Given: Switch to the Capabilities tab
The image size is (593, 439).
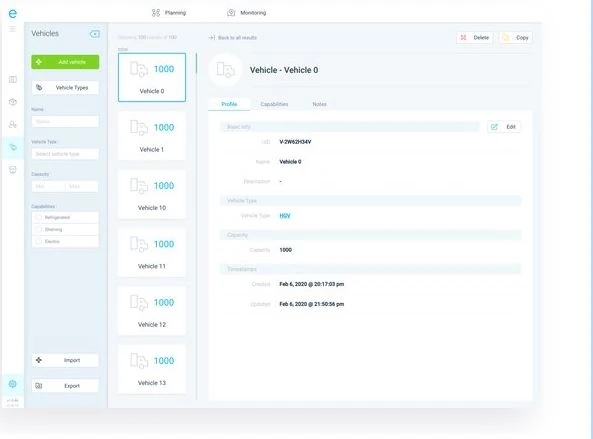Looking at the screenshot, I should 274,104.
